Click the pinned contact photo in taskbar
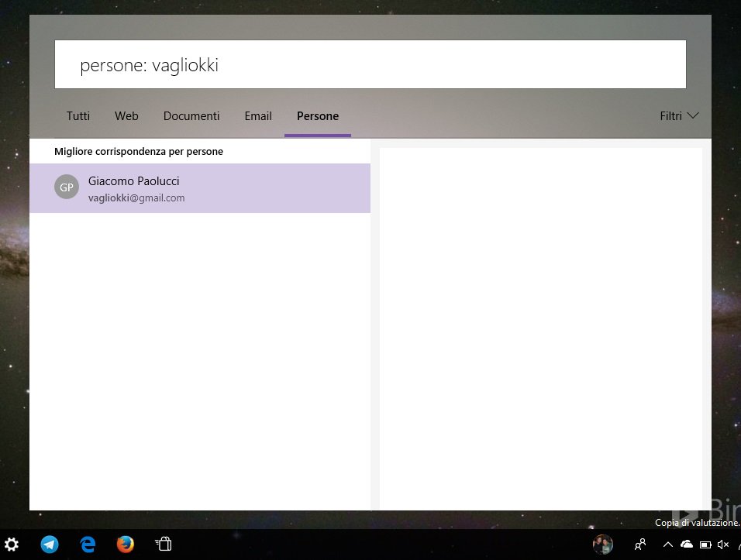Viewport: 741px width, 560px height. coord(602,545)
